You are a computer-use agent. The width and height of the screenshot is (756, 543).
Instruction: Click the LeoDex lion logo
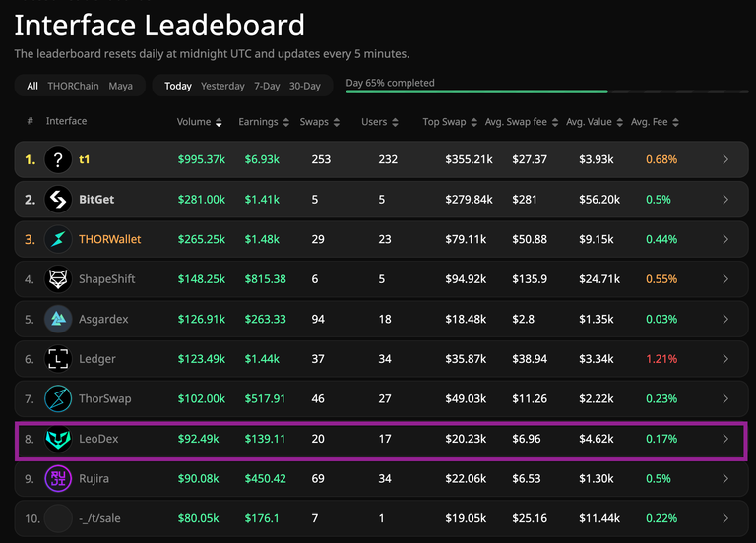click(58, 439)
